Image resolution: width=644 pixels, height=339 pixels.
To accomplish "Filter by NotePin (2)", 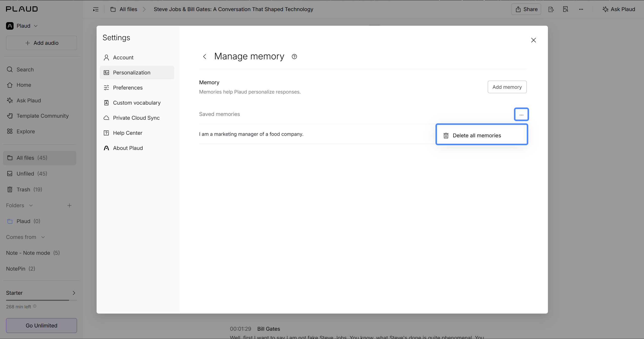I will click(21, 269).
